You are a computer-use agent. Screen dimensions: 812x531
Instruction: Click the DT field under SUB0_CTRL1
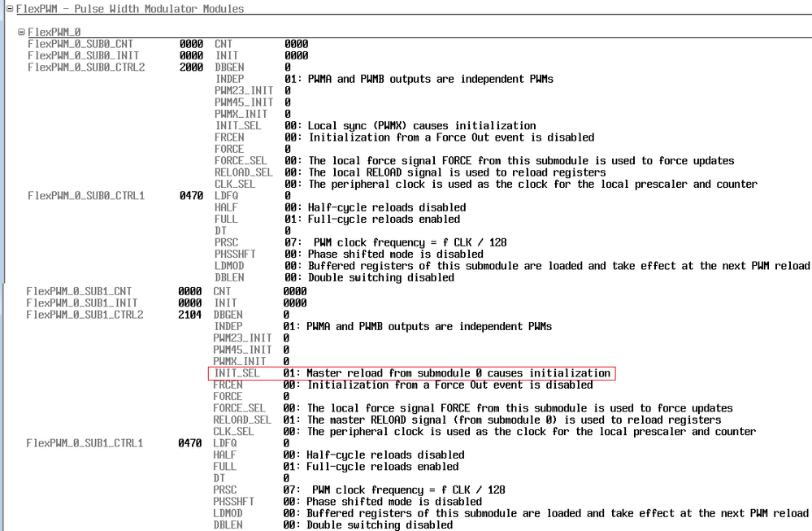(220, 231)
